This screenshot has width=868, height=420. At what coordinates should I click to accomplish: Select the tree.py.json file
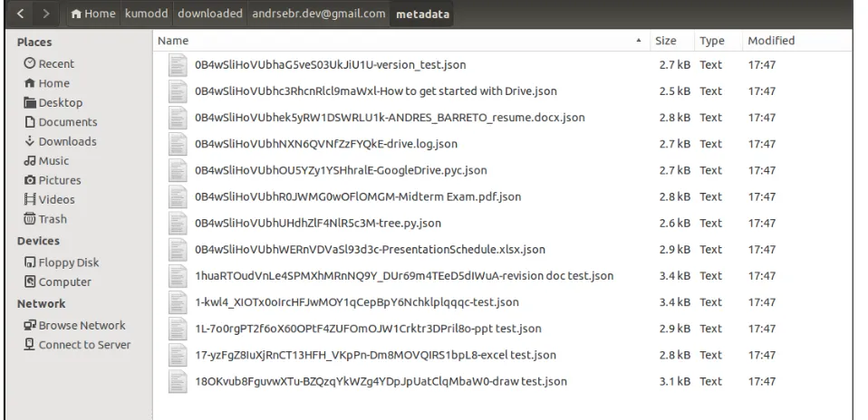tap(318, 223)
